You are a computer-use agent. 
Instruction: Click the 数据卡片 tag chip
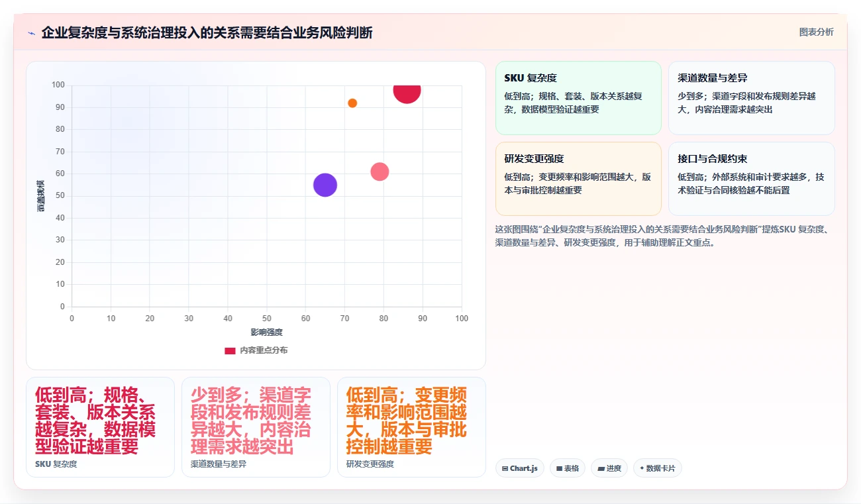[x=657, y=468]
